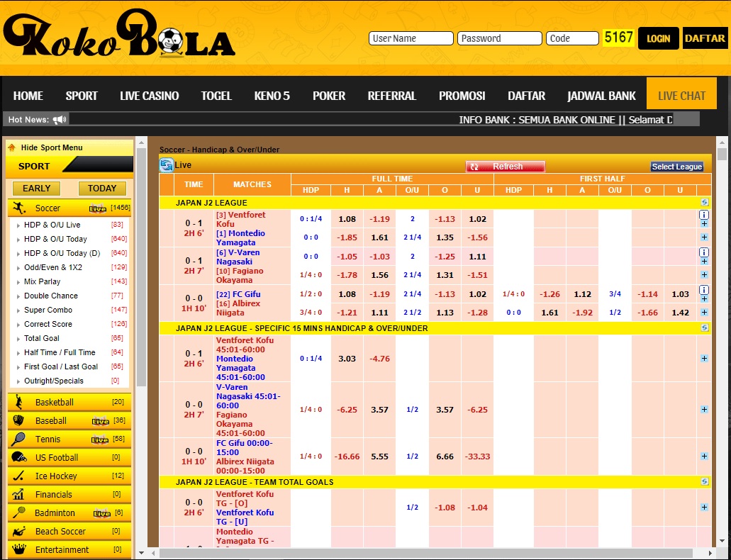Expand FC Gifu 00:00-15:00 row plus

(x=704, y=456)
